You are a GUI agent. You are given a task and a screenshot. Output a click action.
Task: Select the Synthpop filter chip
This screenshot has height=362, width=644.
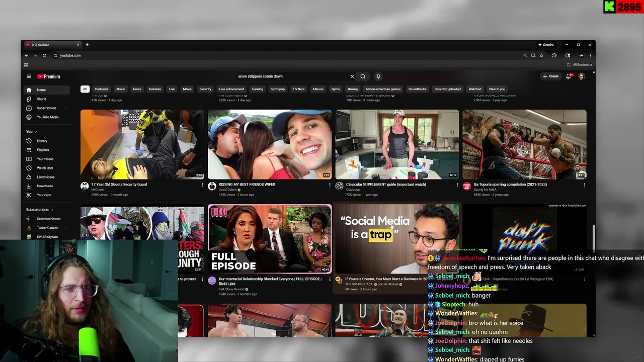point(278,89)
